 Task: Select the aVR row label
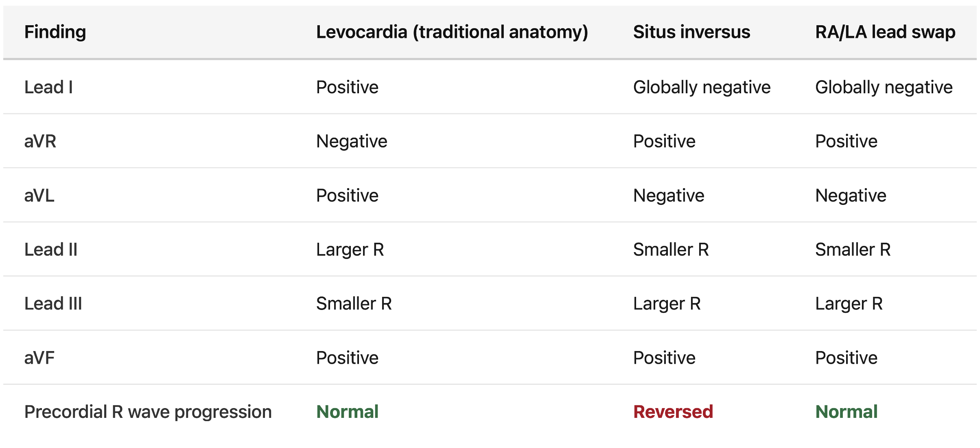coord(40,141)
